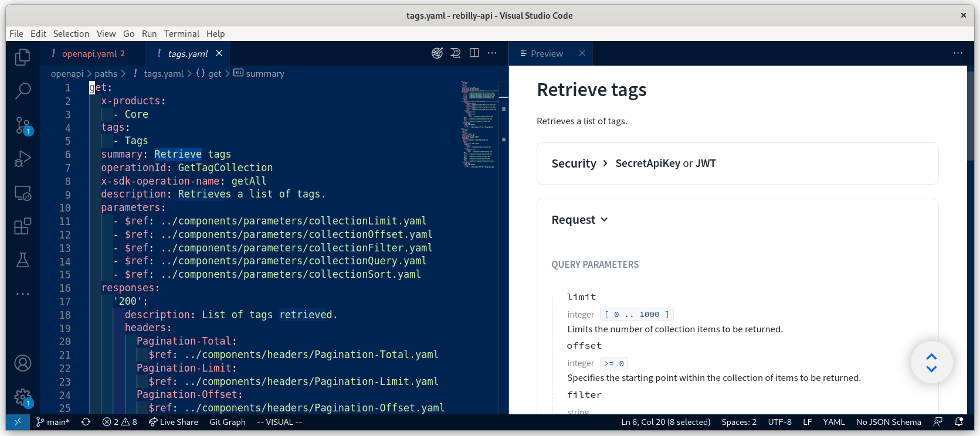Click Git Graph in the status bar
Screen dimensions: 980x436
click(228, 422)
